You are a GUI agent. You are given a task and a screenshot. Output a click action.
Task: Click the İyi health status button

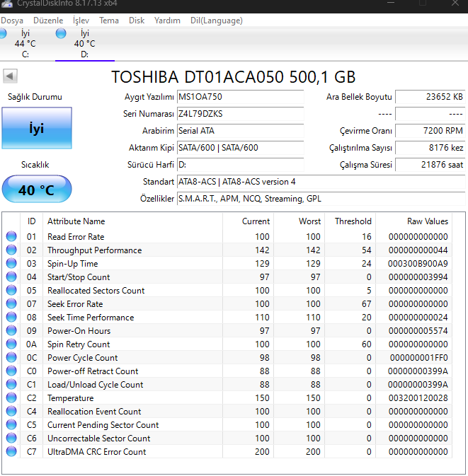(37, 128)
